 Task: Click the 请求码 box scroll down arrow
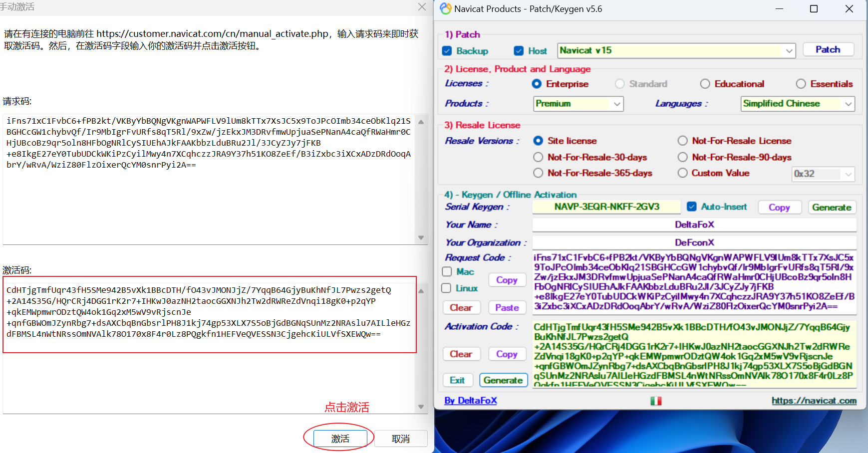[421, 237]
